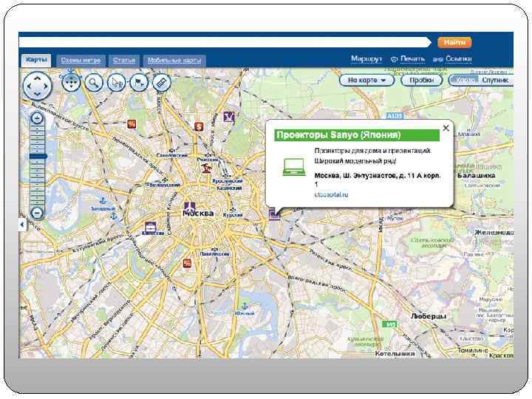The width and height of the screenshot is (532, 399).
Task: Select the map drag hand tool
Action: coord(71,83)
